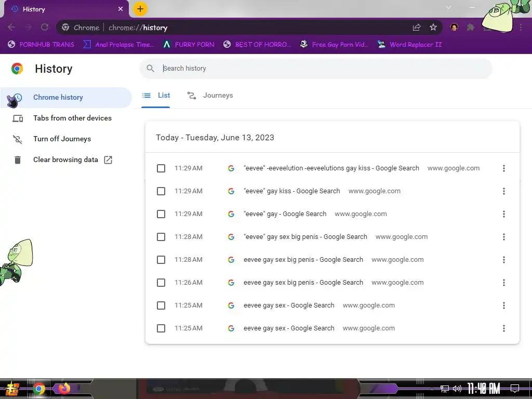532x399 pixels.
Task: Open the Word Replacer II bookmark
Action: coord(409,45)
